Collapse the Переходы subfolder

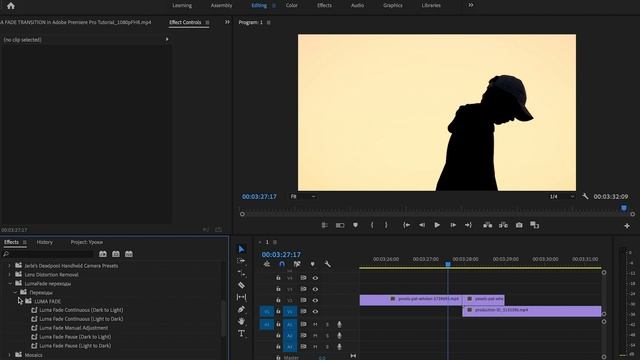coord(15,292)
